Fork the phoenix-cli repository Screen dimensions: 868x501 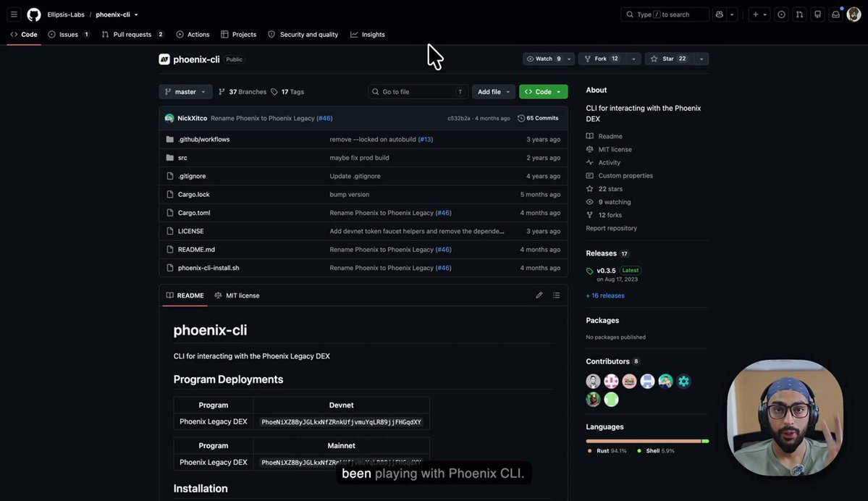click(602, 59)
